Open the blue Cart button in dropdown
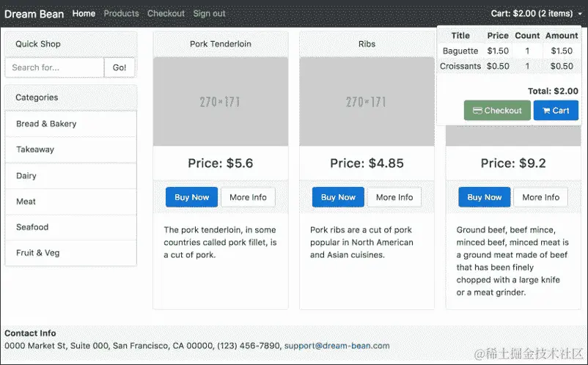588x365 pixels. [x=556, y=111]
